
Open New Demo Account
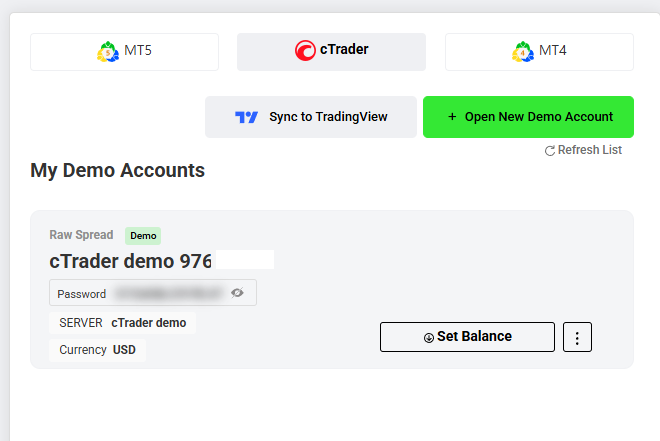coord(528,117)
